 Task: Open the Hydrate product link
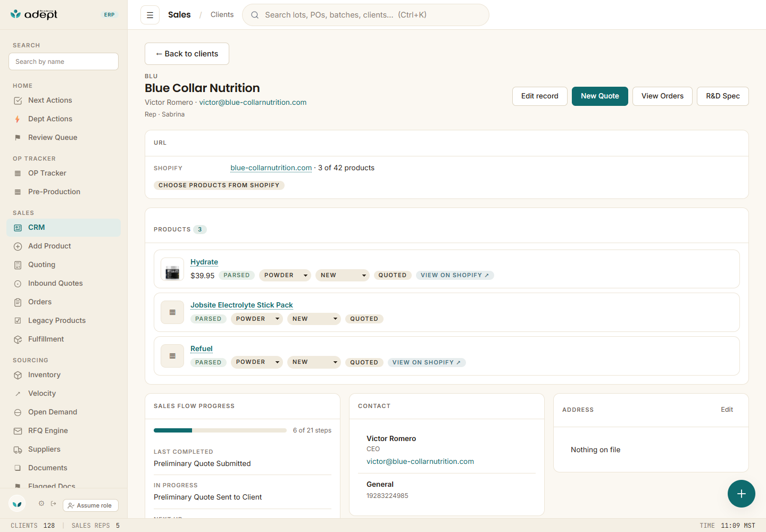pyautogui.click(x=204, y=262)
